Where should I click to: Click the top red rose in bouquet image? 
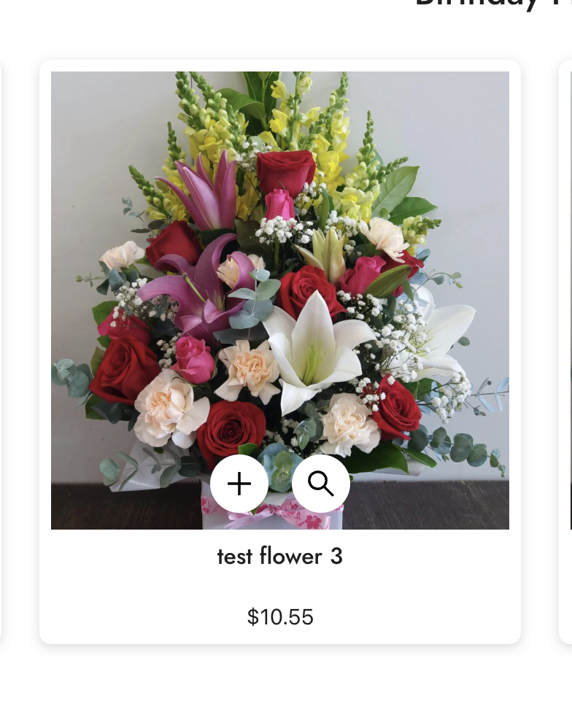[x=285, y=172]
